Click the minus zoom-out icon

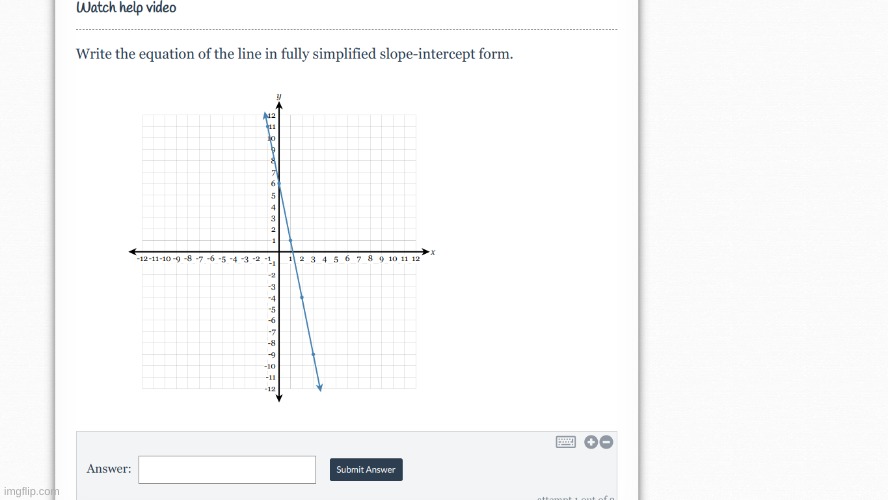(606, 442)
